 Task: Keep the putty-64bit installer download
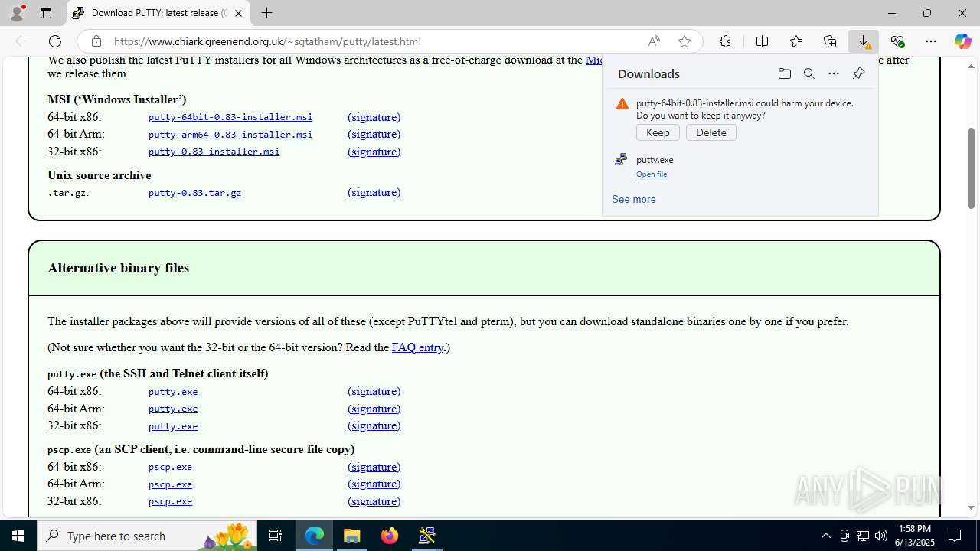tap(658, 132)
